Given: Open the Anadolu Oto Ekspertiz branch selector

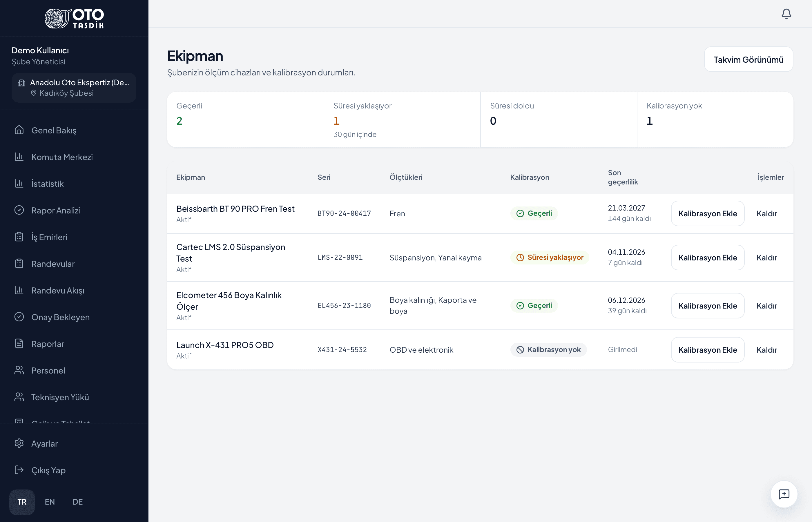Looking at the screenshot, I should [74, 88].
